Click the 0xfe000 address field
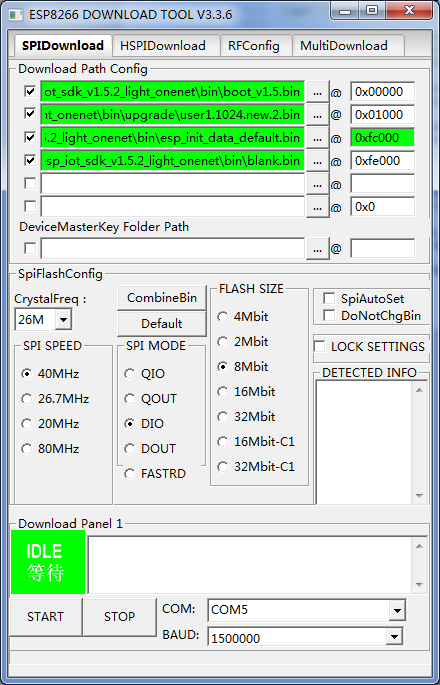The width and height of the screenshot is (440, 685). (382, 161)
